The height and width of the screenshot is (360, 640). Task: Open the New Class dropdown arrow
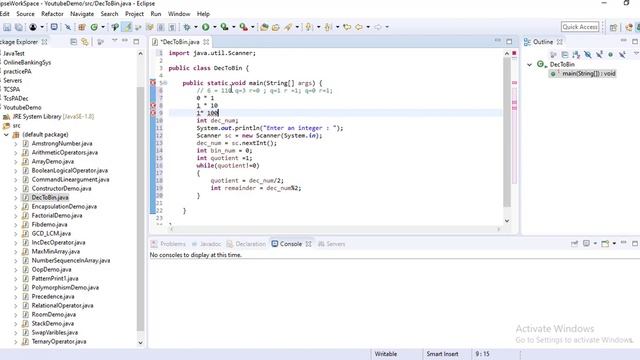click(x=103, y=27)
